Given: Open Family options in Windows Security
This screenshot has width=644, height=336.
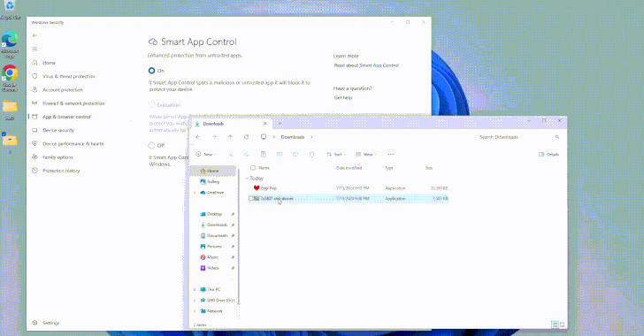Looking at the screenshot, I should coord(57,157).
